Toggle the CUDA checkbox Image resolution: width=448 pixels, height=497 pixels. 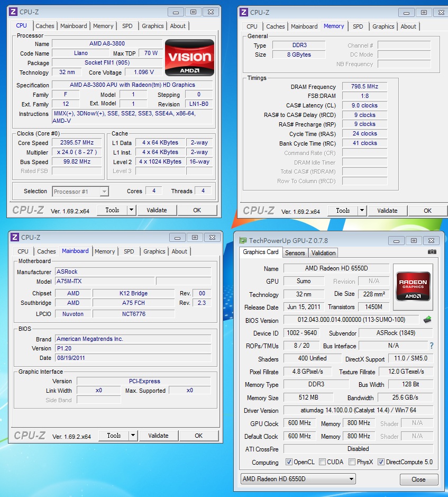[x=322, y=462]
